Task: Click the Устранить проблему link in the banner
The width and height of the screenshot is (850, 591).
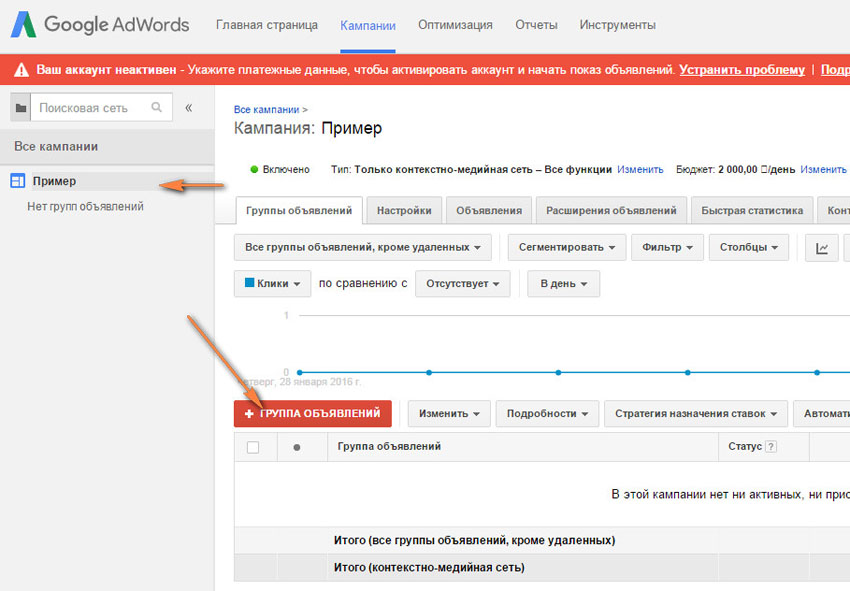Action: [742, 70]
